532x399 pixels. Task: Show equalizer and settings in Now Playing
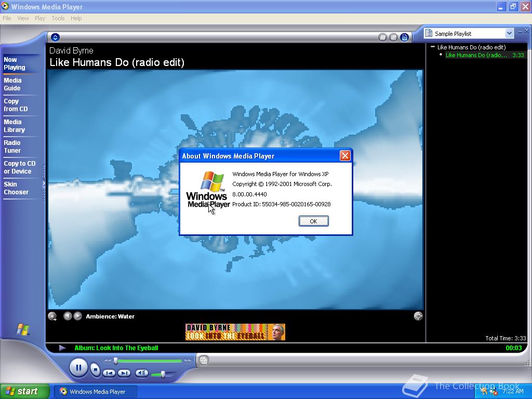(393, 37)
